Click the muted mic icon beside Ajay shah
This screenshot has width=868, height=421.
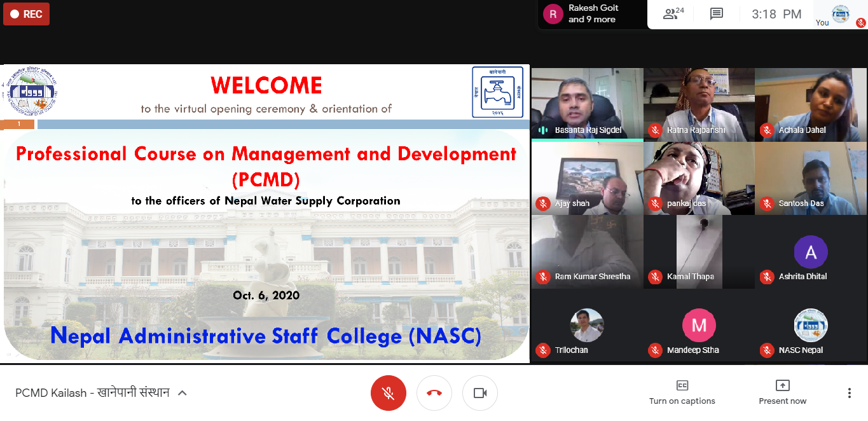click(x=543, y=204)
